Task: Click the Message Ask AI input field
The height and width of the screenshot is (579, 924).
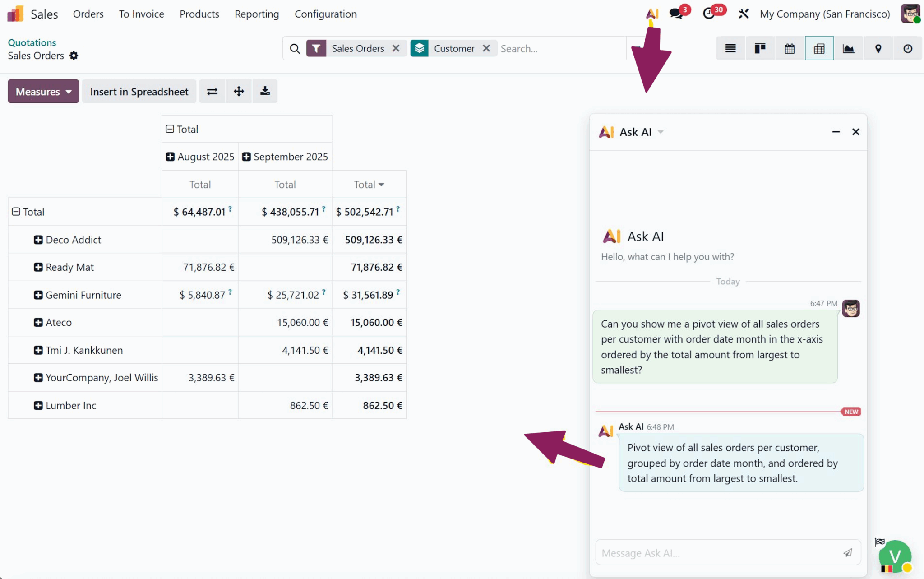Action: pos(717,553)
